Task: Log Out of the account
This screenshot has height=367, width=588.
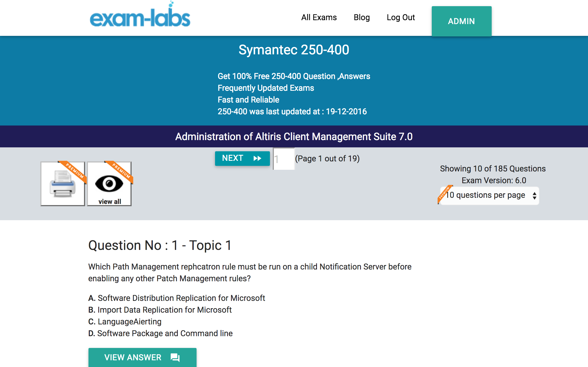Action: click(x=401, y=17)
